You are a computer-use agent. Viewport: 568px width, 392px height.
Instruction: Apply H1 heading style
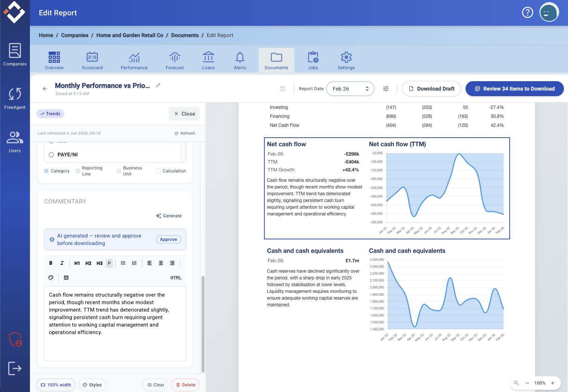(77, 263)
